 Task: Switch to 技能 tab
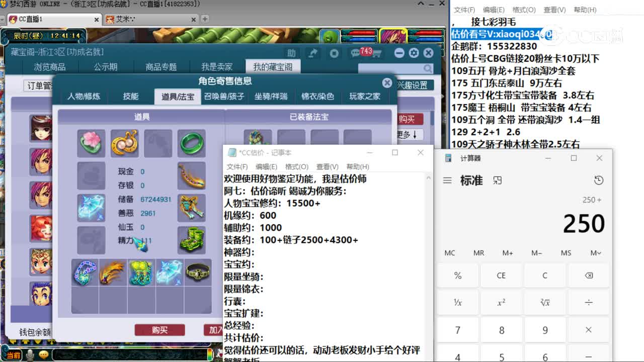(x=131, y=97)
